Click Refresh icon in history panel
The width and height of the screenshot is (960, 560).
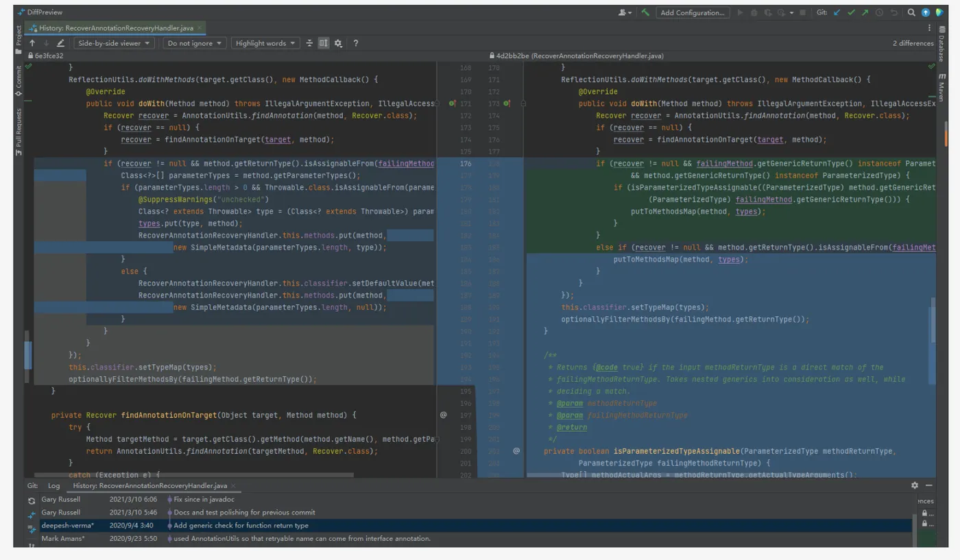[32, 501]
